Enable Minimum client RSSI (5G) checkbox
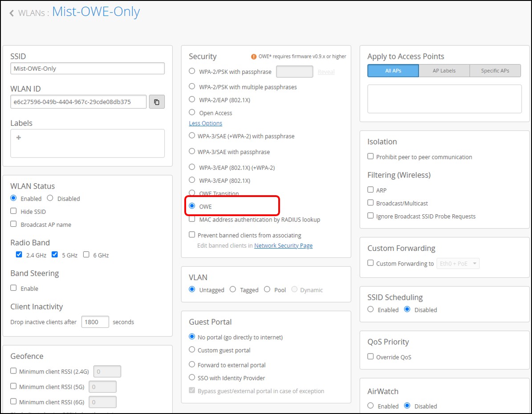 point(13,386)
